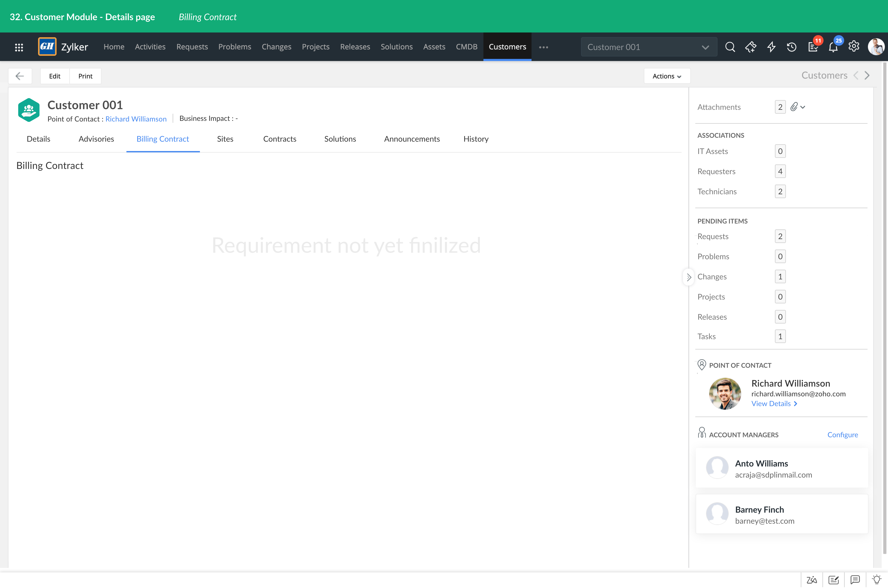Screen dimensions: 888x588
Task: Open the Projects module
Action: tap(316, 47)
